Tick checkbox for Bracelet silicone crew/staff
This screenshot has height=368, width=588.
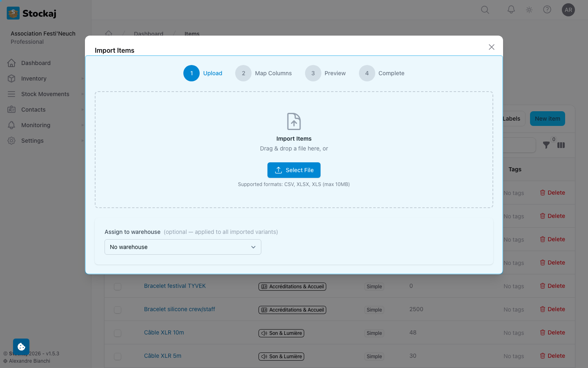[x=118, y=310]
